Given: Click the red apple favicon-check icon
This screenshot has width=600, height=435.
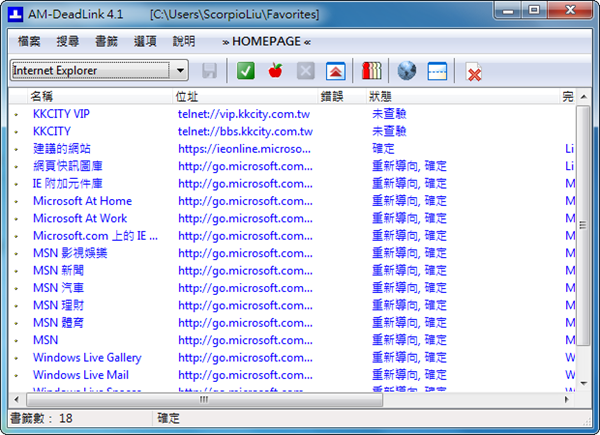Looking at the screenshot, I should point(276,71).
